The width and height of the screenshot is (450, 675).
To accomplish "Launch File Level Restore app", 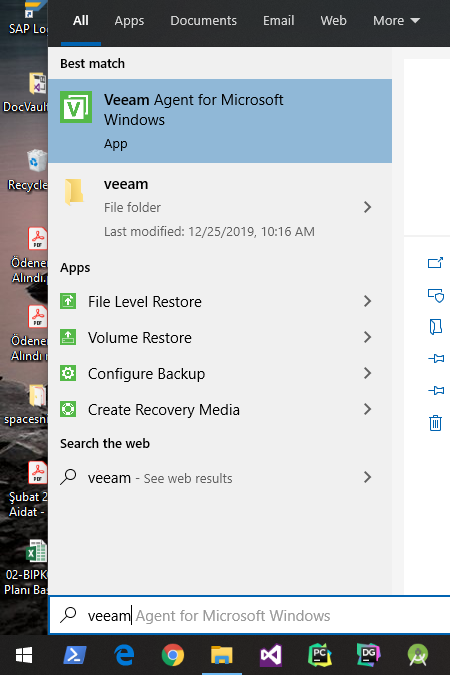I will coord(220,301).
